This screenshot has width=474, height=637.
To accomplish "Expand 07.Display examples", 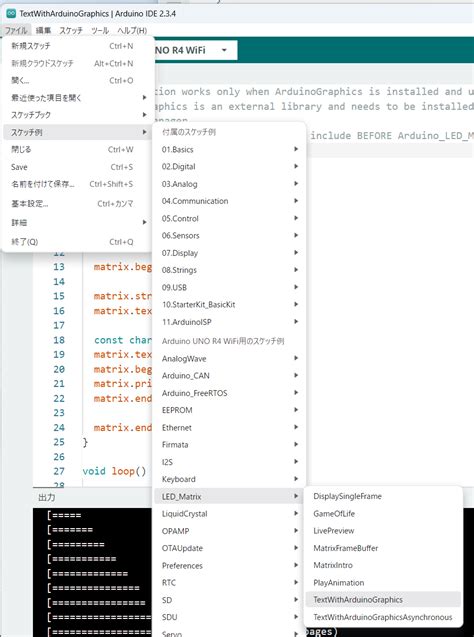I will point(229,253).
